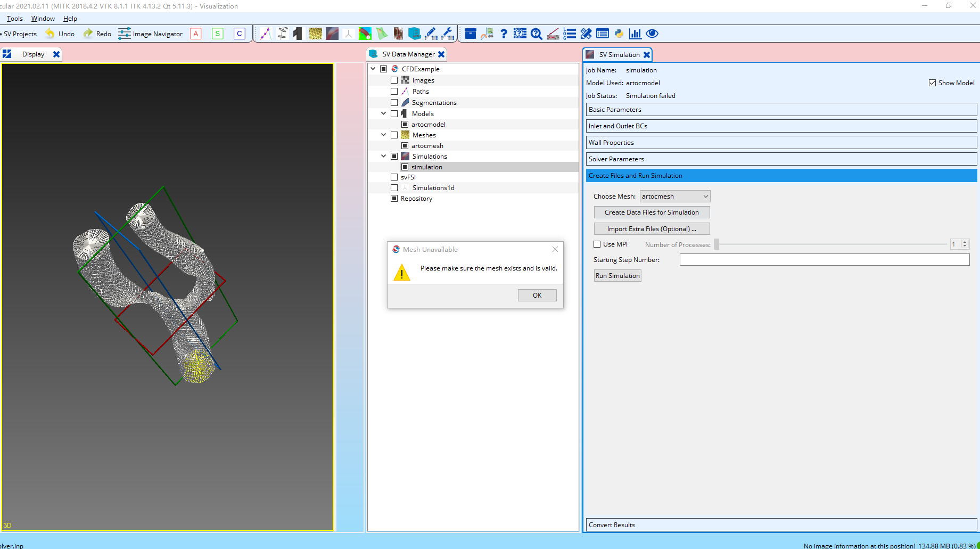Open the Python console icon

click(619, 33)
